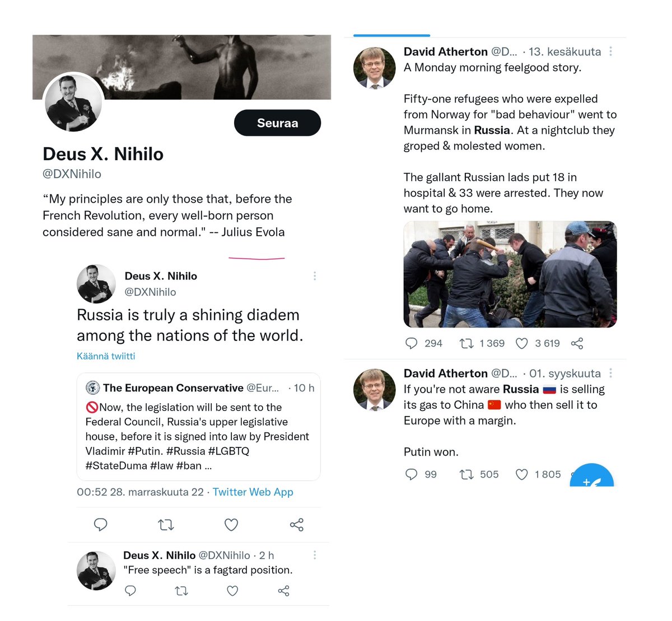
Task: Reply to the "Free speech" tweet
Action: [130, 591]
